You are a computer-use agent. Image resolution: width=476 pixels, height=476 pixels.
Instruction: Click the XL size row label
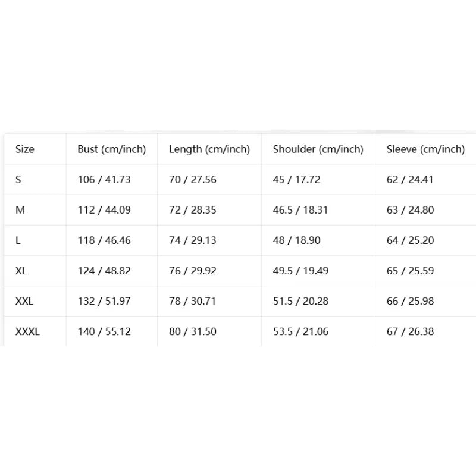pyautogui.click(x=21, y=271)
